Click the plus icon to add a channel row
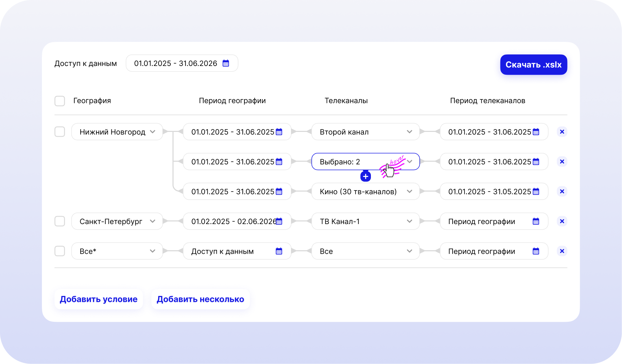The width and height of the screenshot is (622, 364). point(365,176)
